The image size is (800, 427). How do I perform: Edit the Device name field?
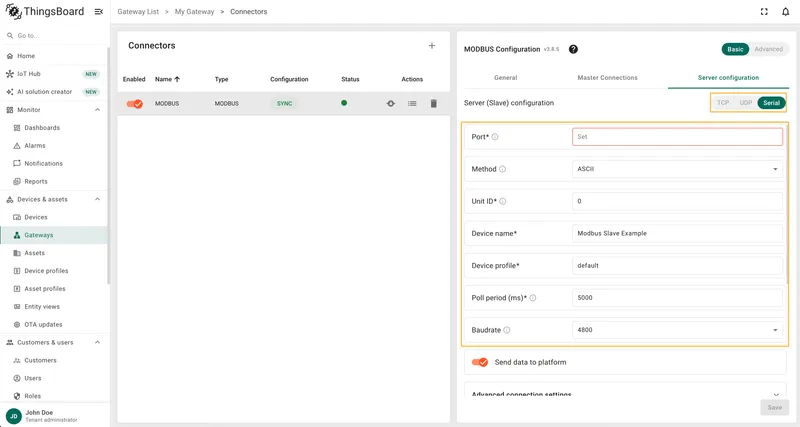point(678,233)
